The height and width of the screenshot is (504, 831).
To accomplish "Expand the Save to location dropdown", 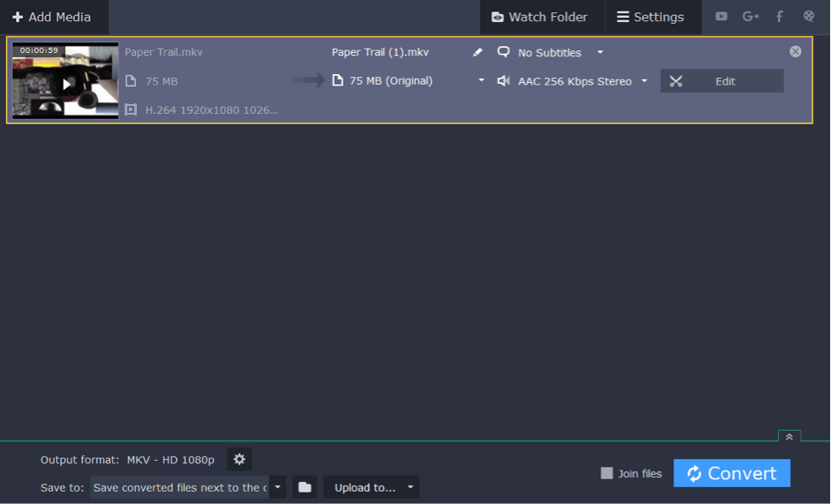I will pyautogui.click(x=277, y=487).
